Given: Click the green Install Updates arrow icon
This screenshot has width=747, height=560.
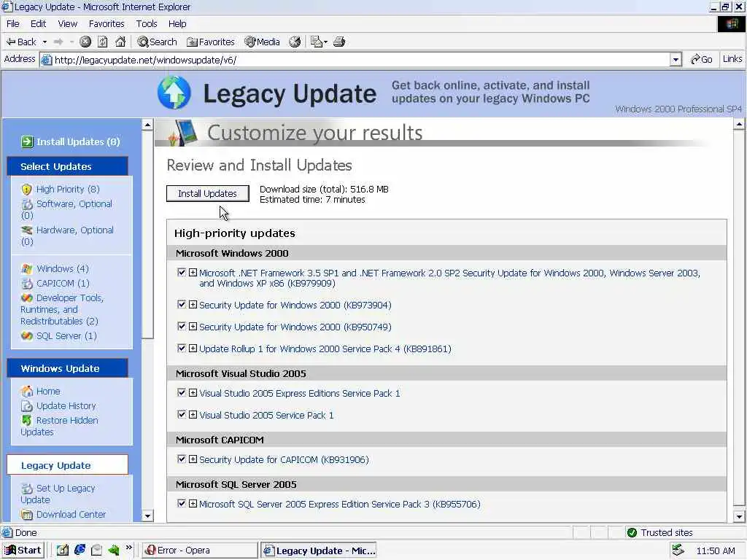Looking at the screenshot, I should coord(27,141).
